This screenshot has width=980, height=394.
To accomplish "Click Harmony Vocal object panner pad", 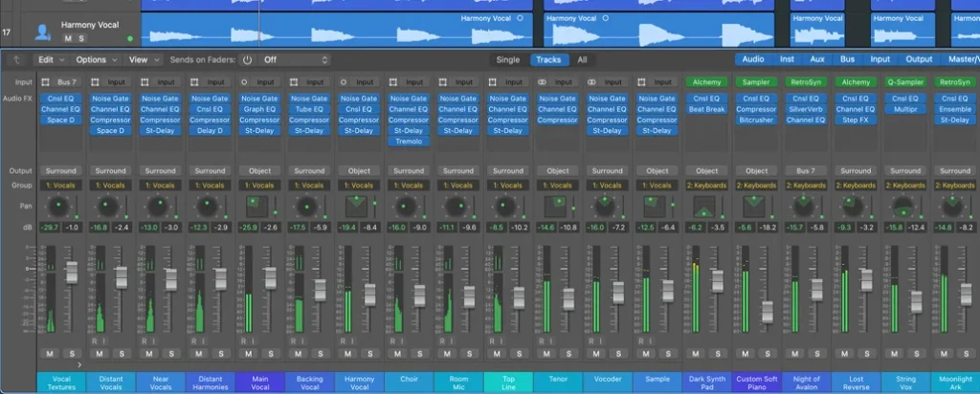I will [x=356, y=206].
